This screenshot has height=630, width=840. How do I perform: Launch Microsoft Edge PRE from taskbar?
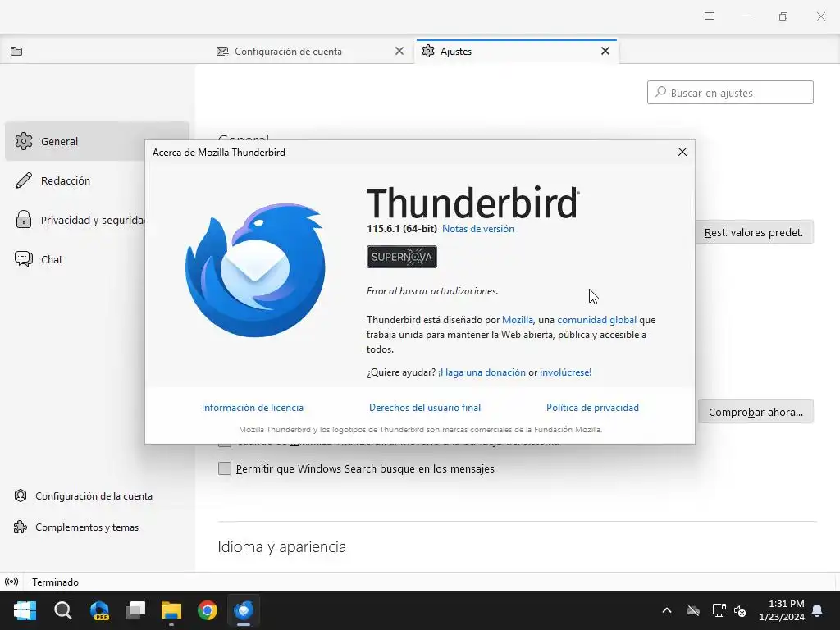click(x=99, y=610)
